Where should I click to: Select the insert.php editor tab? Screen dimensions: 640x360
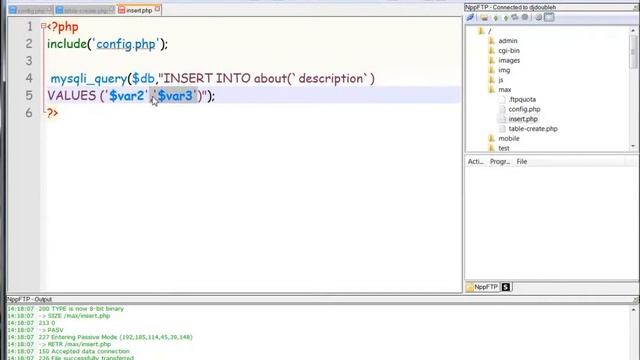[x=139, y=10]
